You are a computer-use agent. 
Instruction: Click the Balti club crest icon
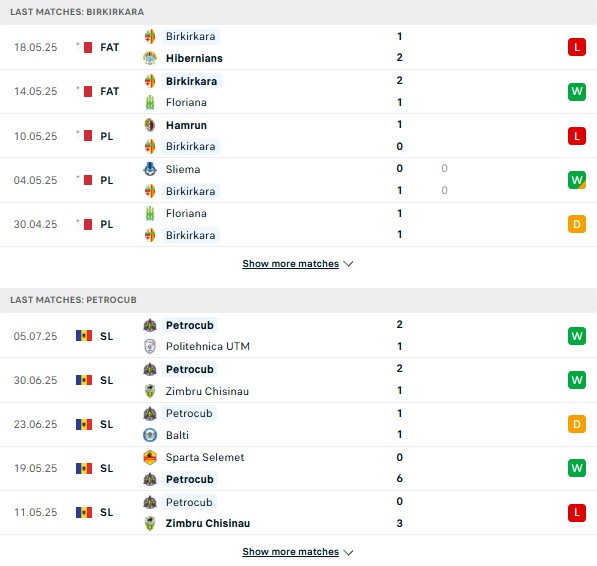[x=150, y=435]
